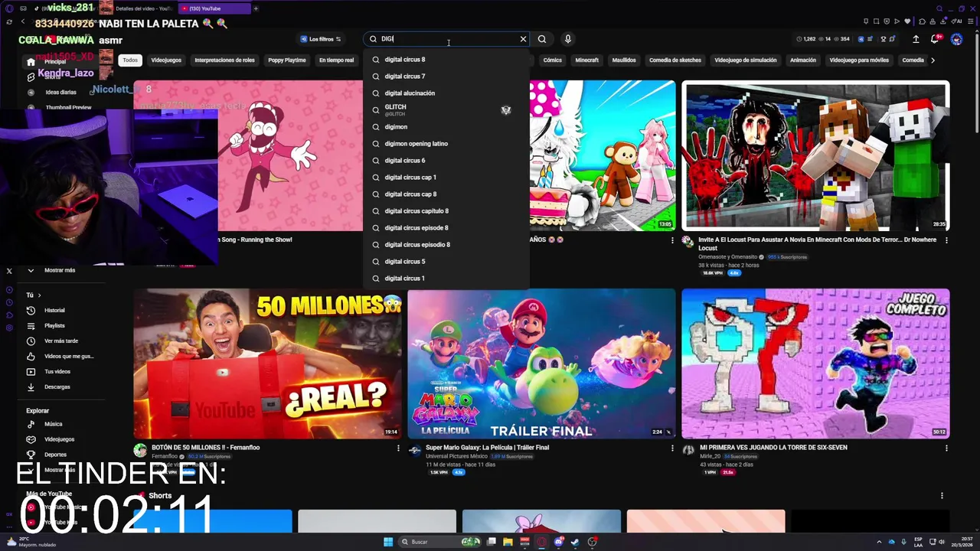Activate voice search microphone icon
Viewport: 980px width, 551px height.
tap(567, 39)
